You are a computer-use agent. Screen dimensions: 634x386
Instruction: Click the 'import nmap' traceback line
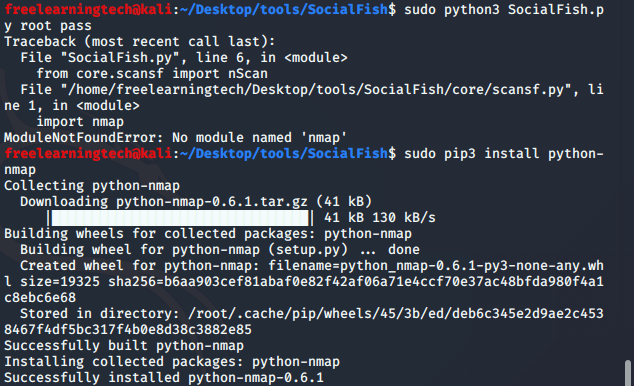80,122
